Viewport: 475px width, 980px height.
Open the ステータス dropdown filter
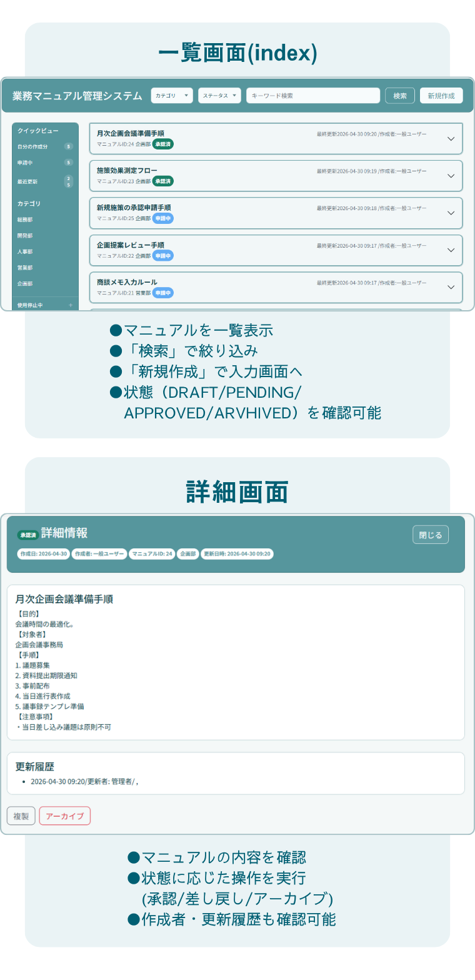[219, 96]
